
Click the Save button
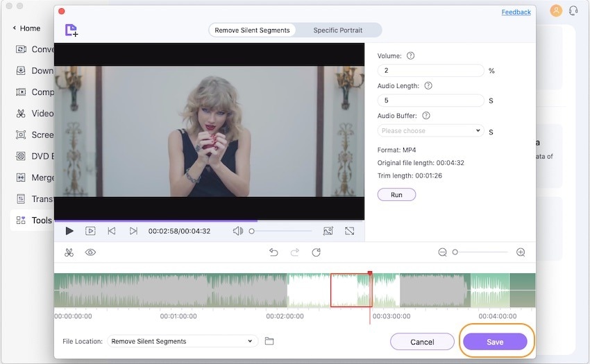point(495,342)
